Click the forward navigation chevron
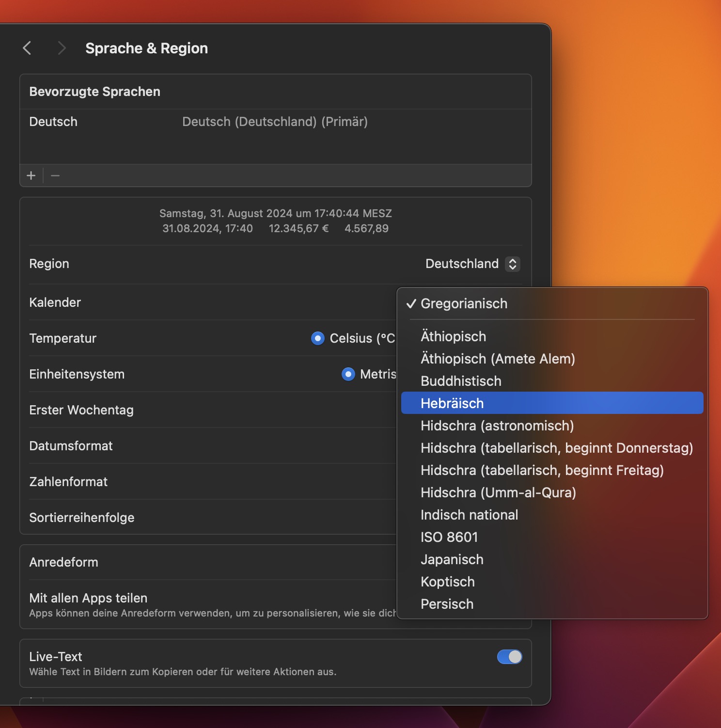 (62, 48)
